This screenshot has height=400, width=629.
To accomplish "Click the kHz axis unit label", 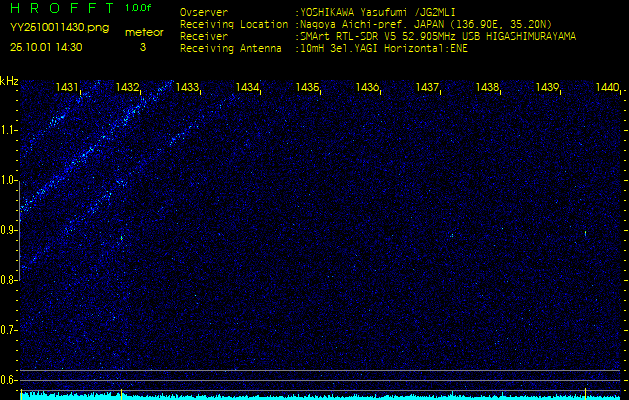I will 9,81.
